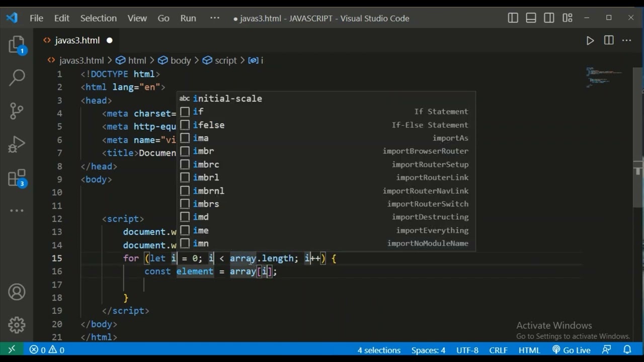Open notifications bell in status bar

pos(627,350)
